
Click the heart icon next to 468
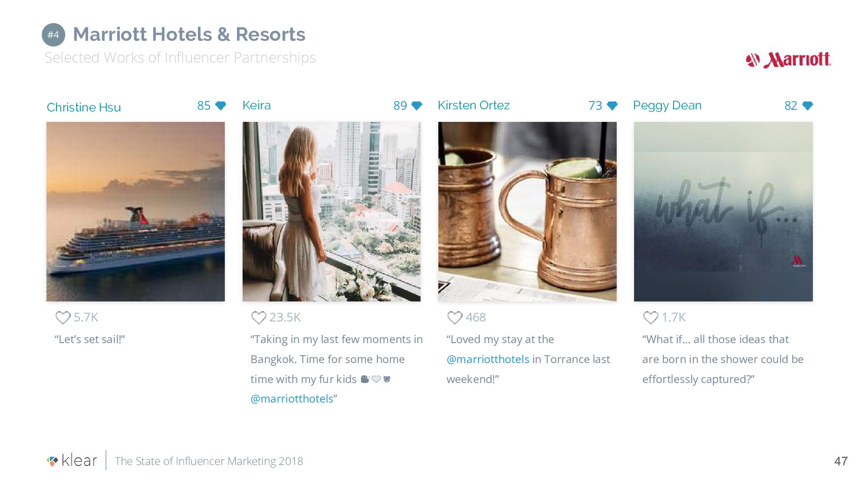pyautogui.click(x=455, y=318)
